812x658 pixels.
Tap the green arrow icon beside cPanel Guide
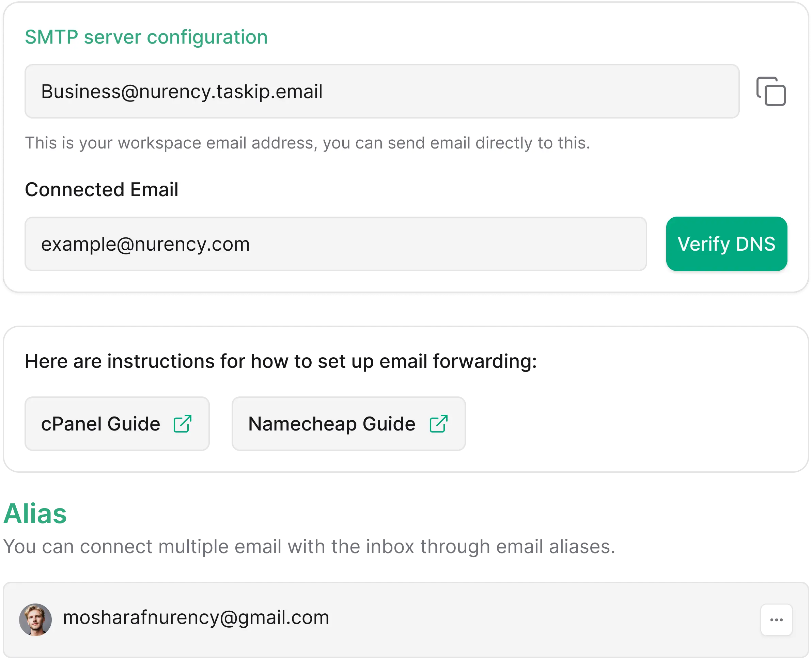(184, 423)
